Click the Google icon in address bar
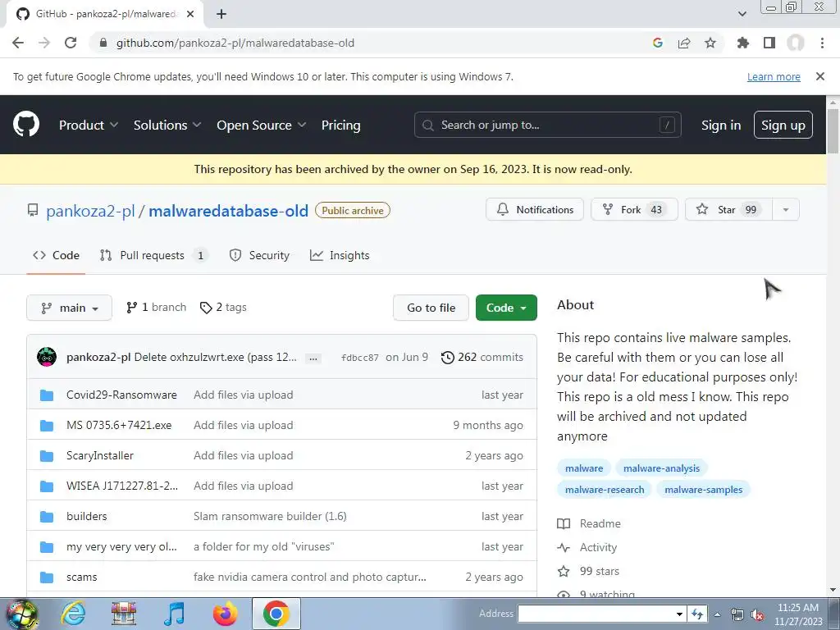 pos(658,43)
